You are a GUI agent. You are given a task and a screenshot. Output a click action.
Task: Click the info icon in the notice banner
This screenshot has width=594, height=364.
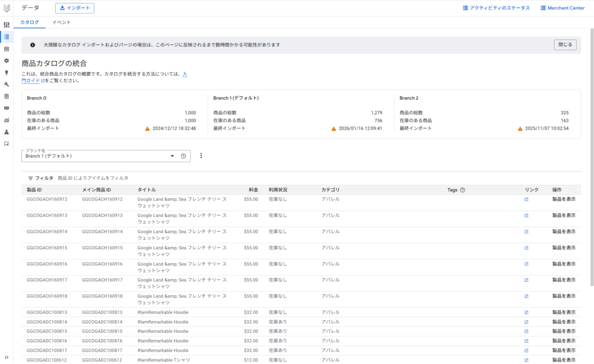32,45
